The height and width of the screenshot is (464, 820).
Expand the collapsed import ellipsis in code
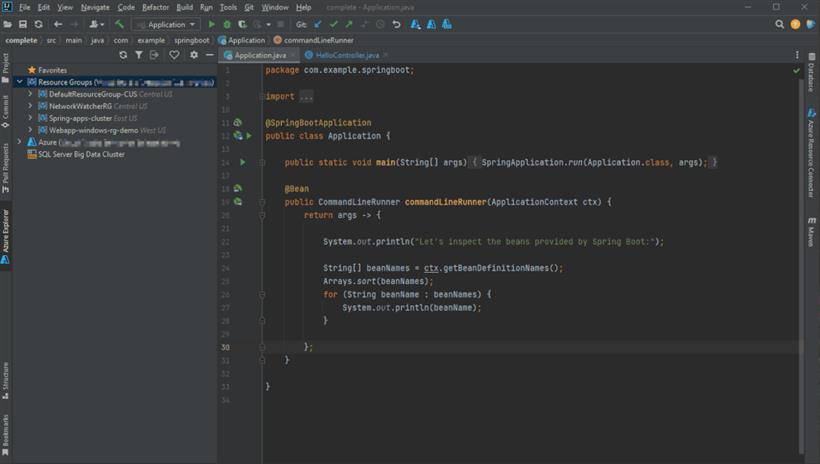pos(306,96)
